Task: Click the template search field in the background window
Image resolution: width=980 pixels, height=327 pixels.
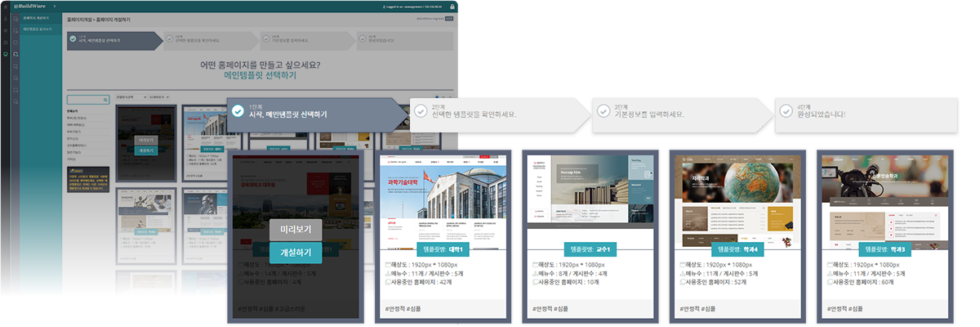Action: tap(87, 99)
